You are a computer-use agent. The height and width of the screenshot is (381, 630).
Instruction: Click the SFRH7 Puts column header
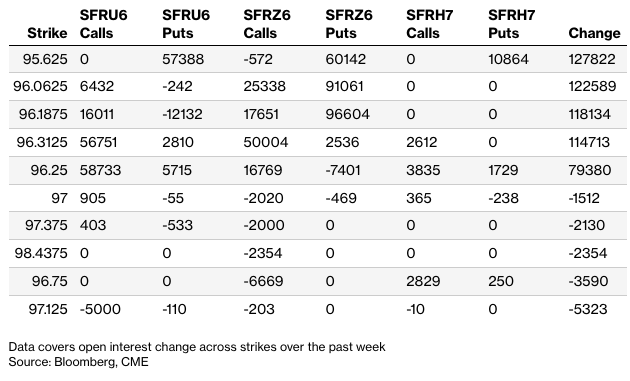(x=511, y=24)
